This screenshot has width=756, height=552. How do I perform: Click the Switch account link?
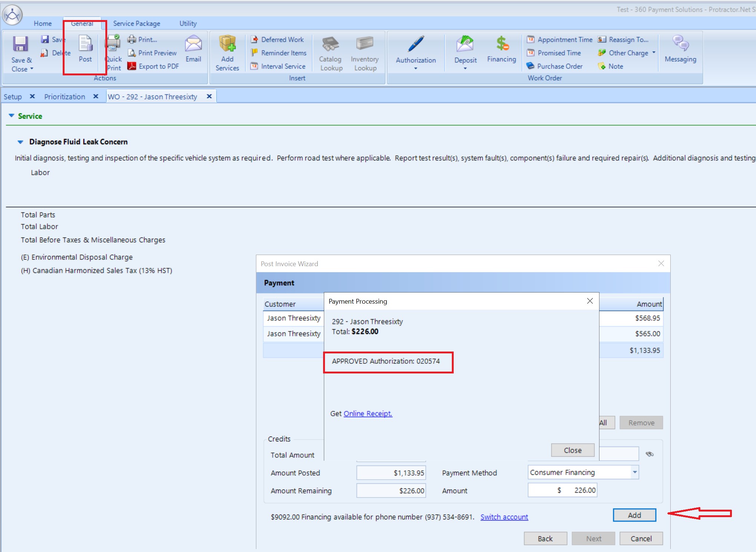tap(504, 517)
